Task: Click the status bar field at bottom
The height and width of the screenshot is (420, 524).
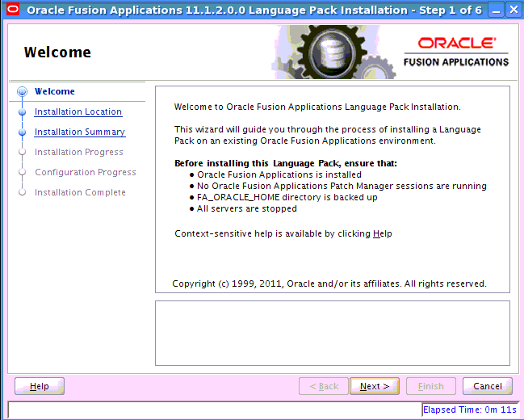Action: click(215, 409)
